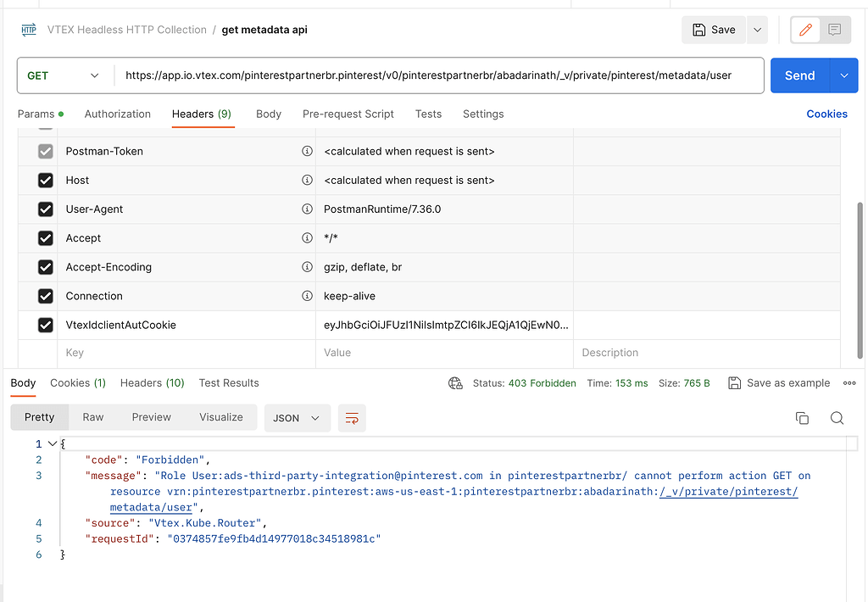This screenshot has height=602, width=868.
Task: Uncheck the Accept-Encoding header checkbox
Action: pos(46,267)
